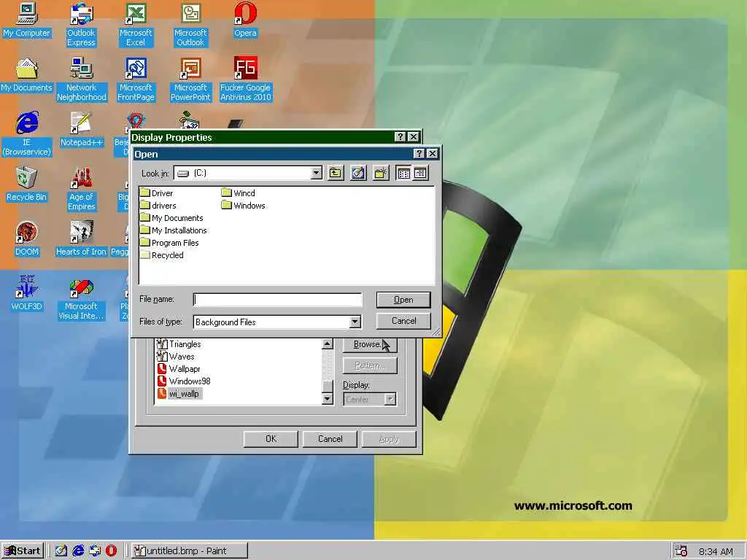Click the DOOM desktop shortcut
The height and width of the screenshot is (560, 747).
(27, 238)
